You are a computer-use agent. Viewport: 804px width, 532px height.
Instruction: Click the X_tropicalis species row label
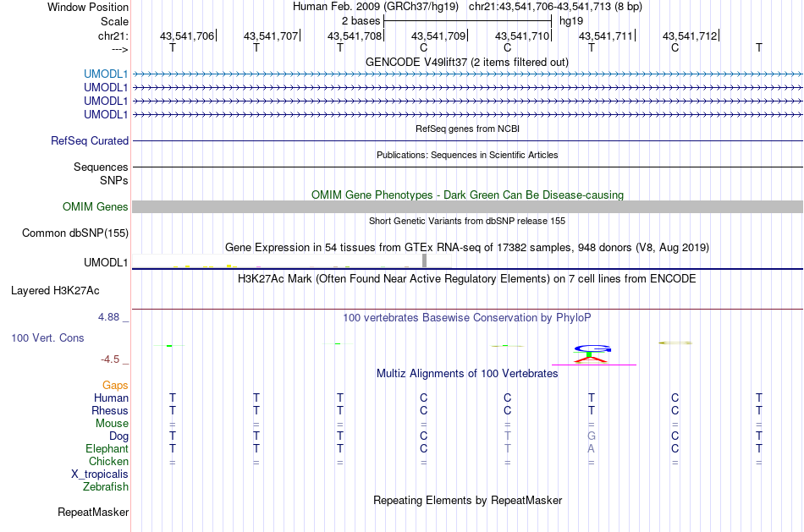100,474
